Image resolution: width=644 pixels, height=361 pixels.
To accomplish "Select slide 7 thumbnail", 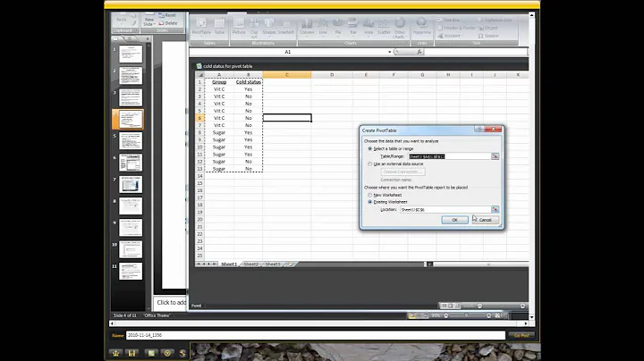I will click(131, 184).
